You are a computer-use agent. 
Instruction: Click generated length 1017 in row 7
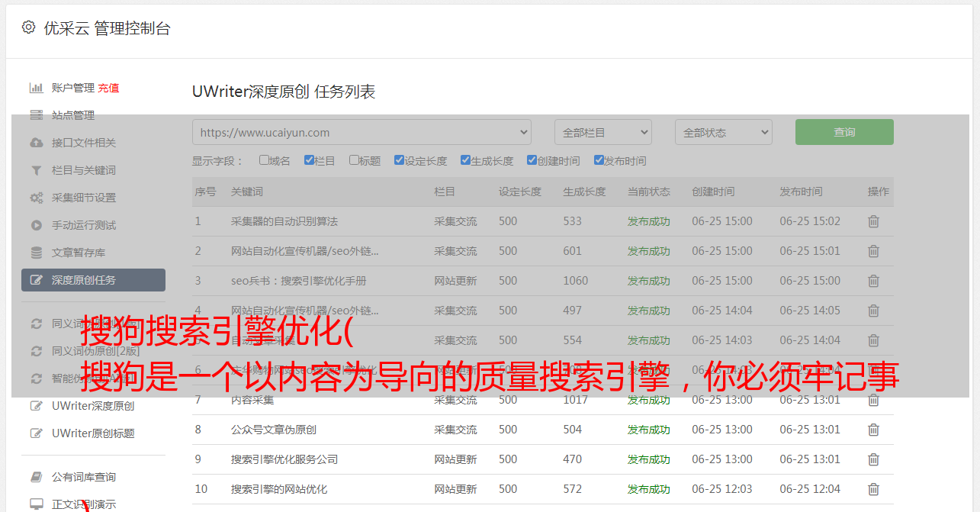click(576, 400)
